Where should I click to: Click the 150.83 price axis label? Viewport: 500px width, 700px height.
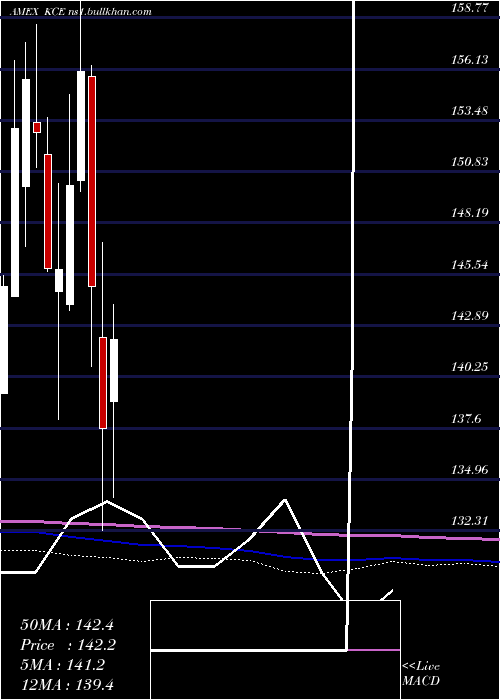pos(471,162)
